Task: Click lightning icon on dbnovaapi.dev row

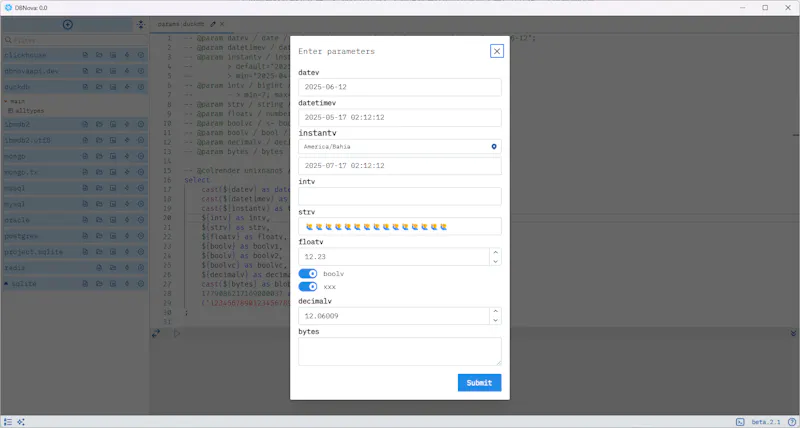Action: [127, 71]
